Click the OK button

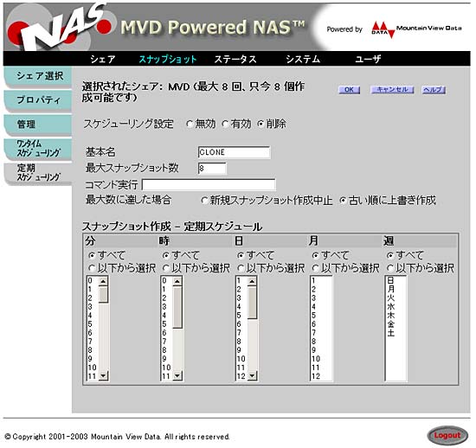[x=349, y=90]
